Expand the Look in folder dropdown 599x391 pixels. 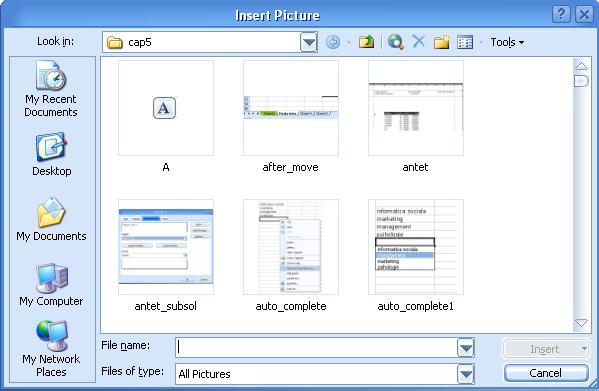[309, 42]
